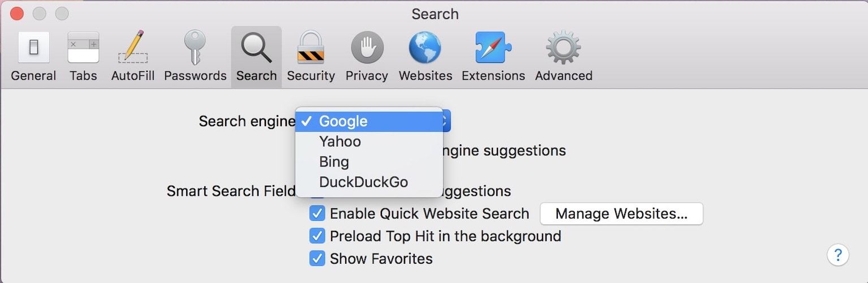
Task: Open the Advanced gear preferences
Action: (x=564, y=57)
